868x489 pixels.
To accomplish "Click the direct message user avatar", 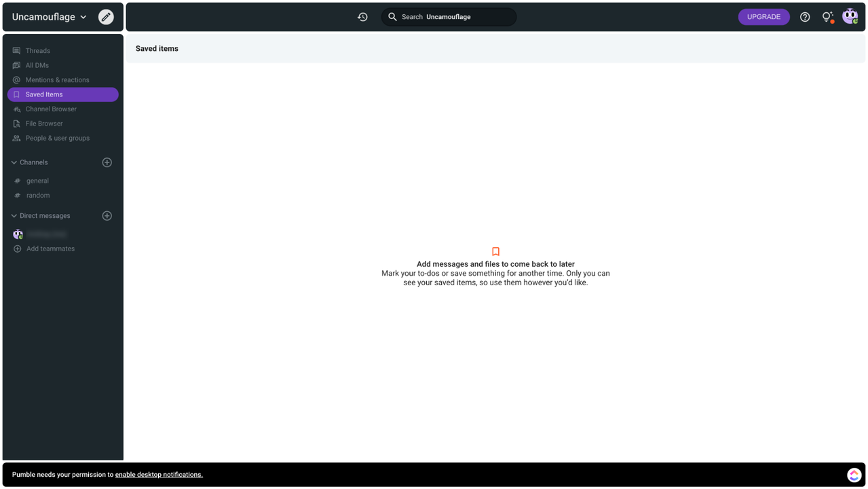I will (18, 234).
